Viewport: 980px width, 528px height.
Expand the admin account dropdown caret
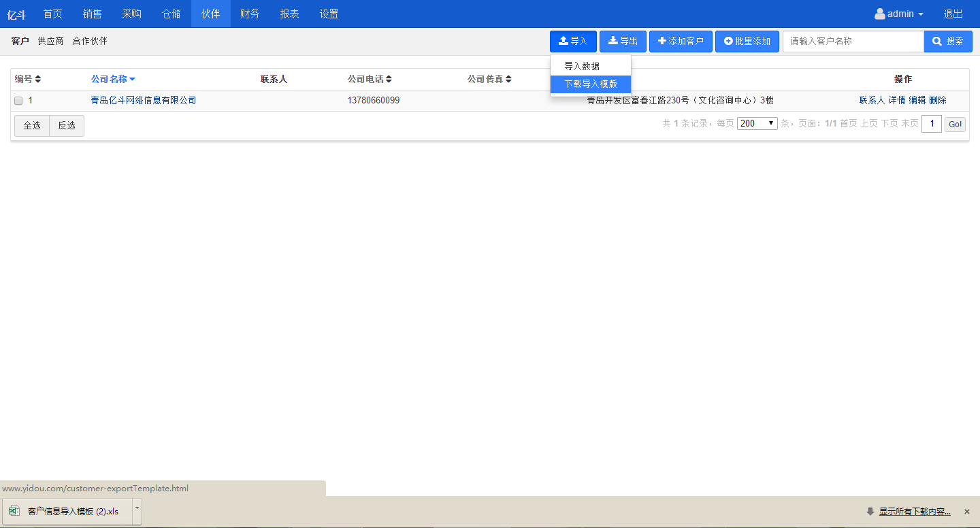(921, 15)
